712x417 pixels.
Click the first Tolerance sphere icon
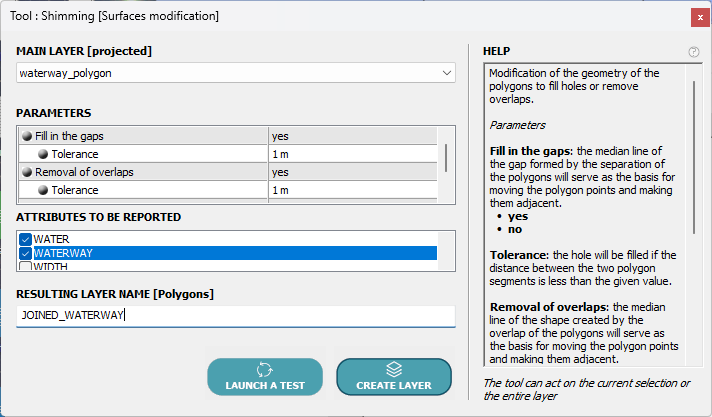coord(44,154)
